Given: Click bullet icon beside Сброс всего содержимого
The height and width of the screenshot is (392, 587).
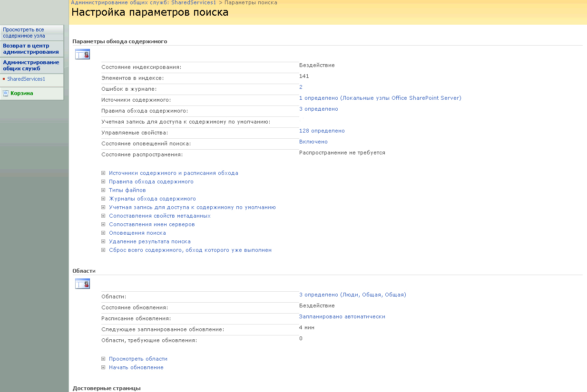Looking at the screenshot, I should click(x=103, y=250).
